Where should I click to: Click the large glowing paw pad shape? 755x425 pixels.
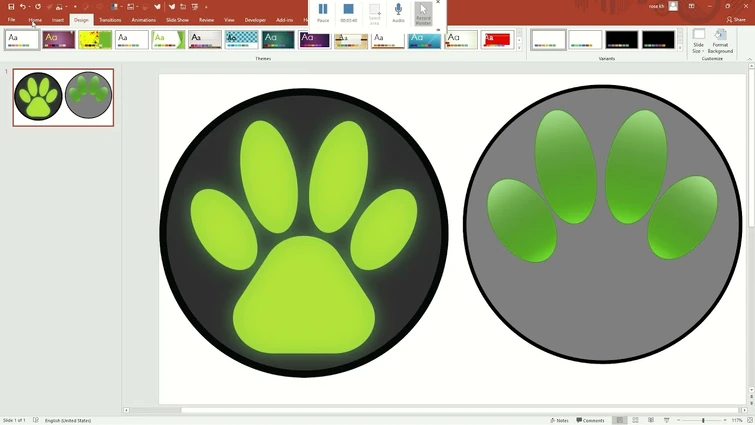(304, 296)
